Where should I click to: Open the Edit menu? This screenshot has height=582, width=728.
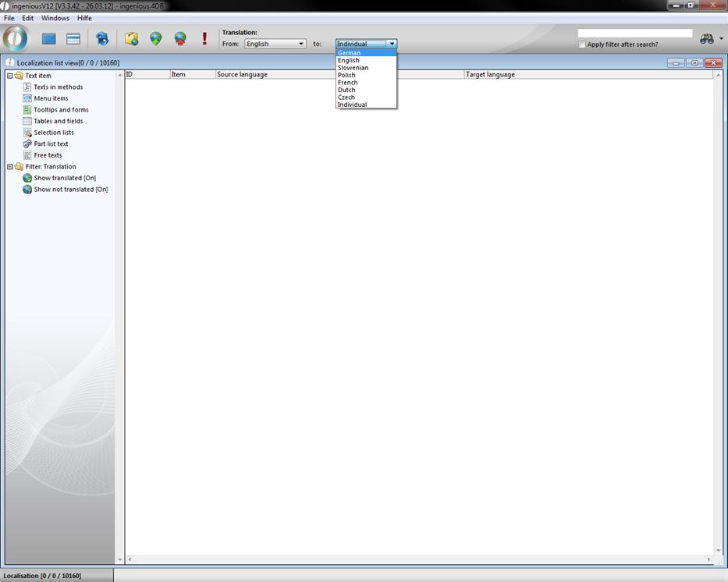[27, 18]
